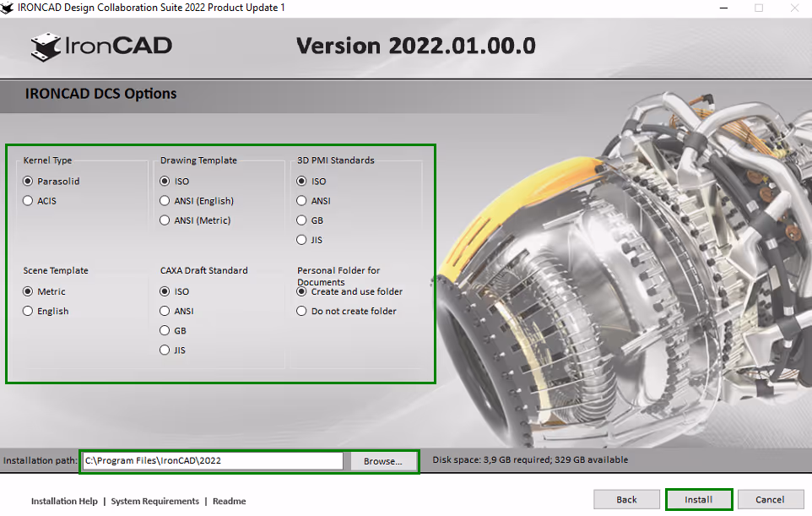This screenshot has height=516, width=812.
Task: Open the System Requirements link
Action: (154, 501)
